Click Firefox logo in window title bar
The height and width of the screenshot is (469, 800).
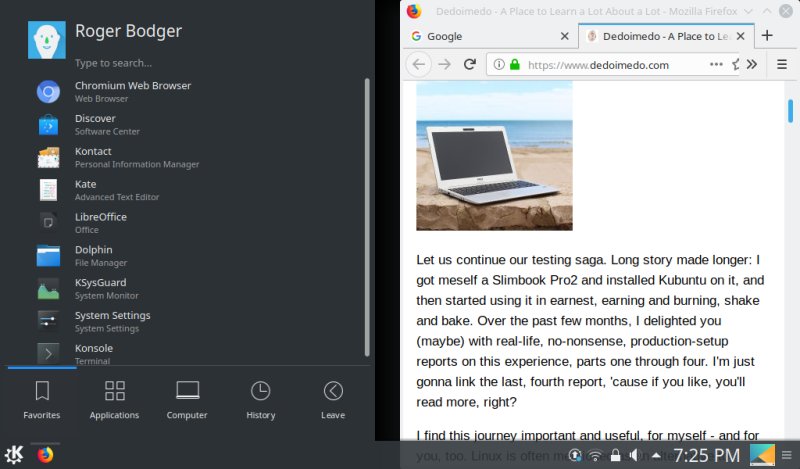pos(414,11)
